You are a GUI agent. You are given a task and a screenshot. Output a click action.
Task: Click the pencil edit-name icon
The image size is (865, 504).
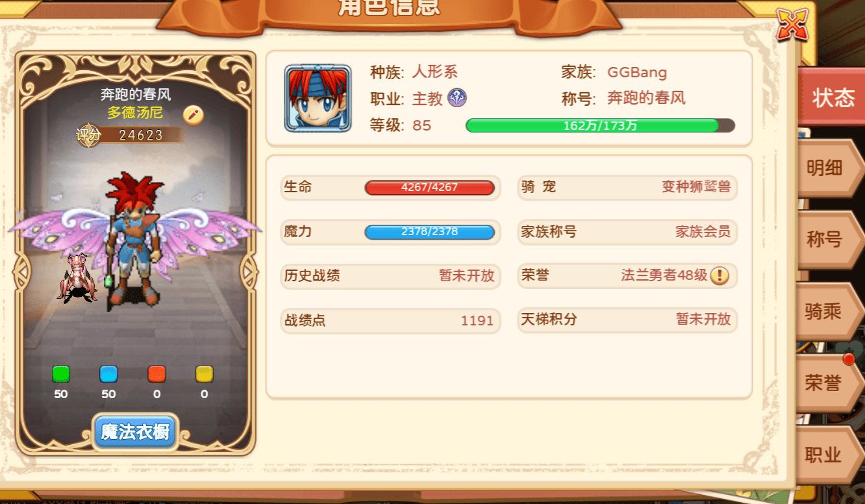tap(194, 115)
